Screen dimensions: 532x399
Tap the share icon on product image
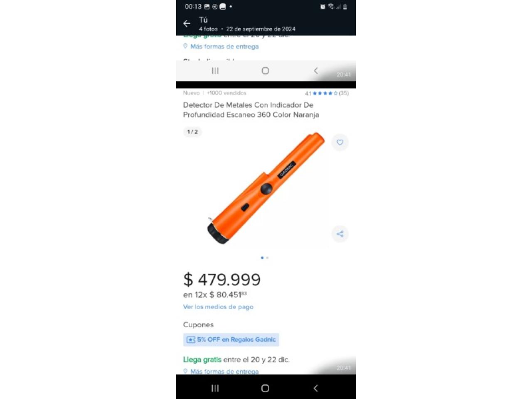pos(340,234)
